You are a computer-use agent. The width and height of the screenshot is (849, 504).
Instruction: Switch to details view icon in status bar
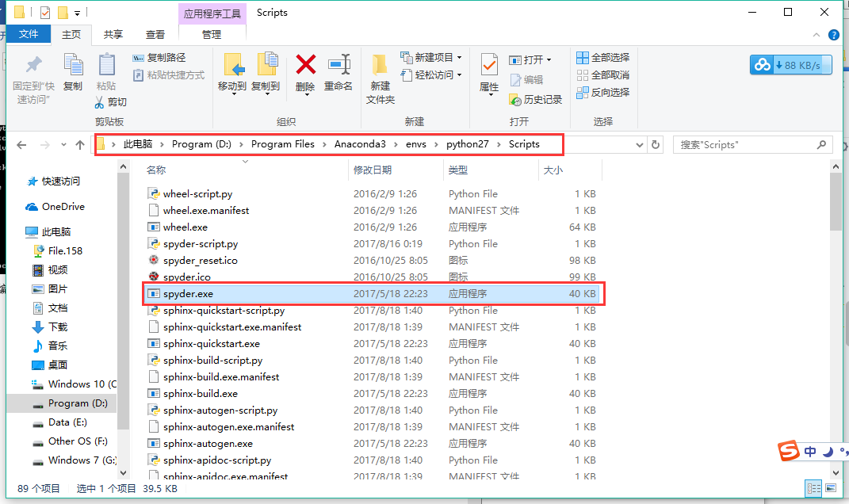click(x=814, y=488)
